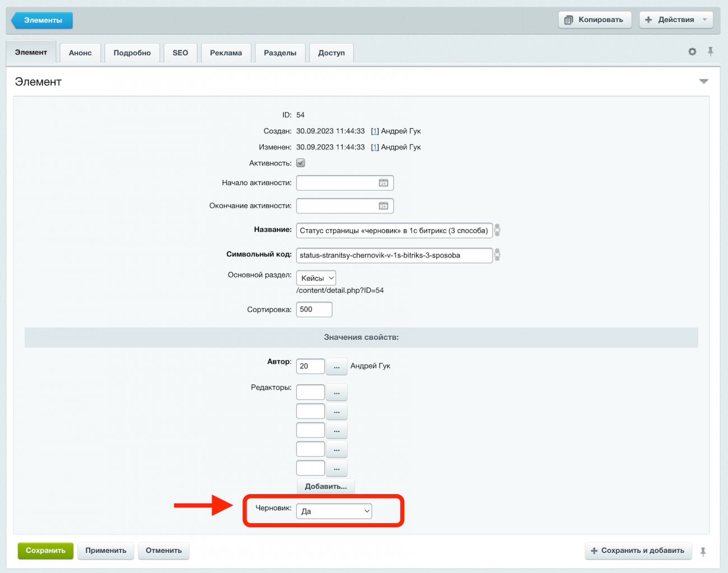Click the Название input field
Screen dimensions: 728x573
394,231
